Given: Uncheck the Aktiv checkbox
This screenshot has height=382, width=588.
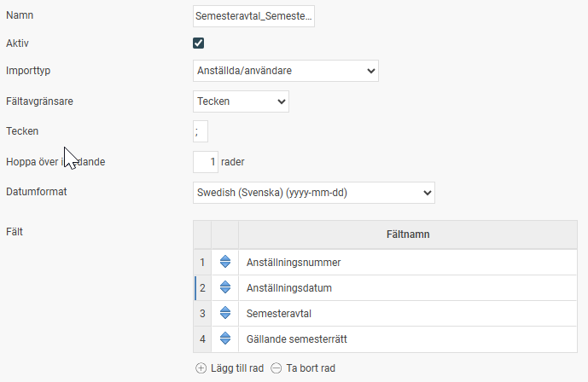Looking at the screenshot, I should click(198, 43).
